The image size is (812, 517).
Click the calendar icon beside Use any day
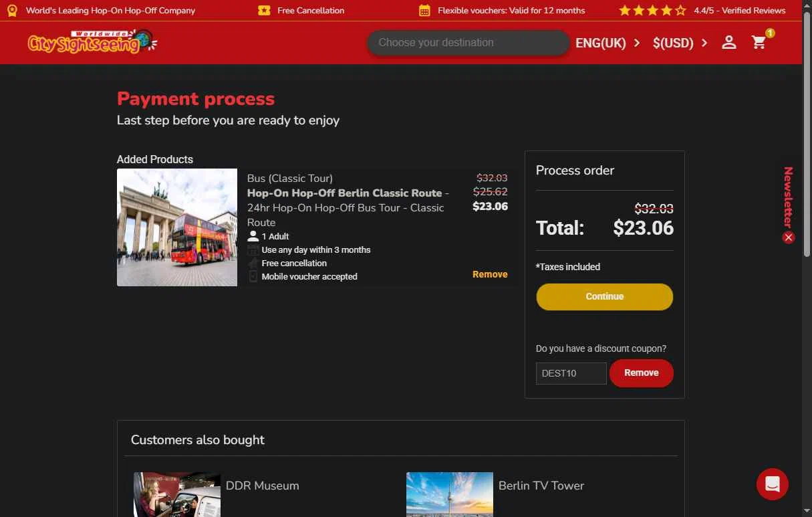click(253, 249)
